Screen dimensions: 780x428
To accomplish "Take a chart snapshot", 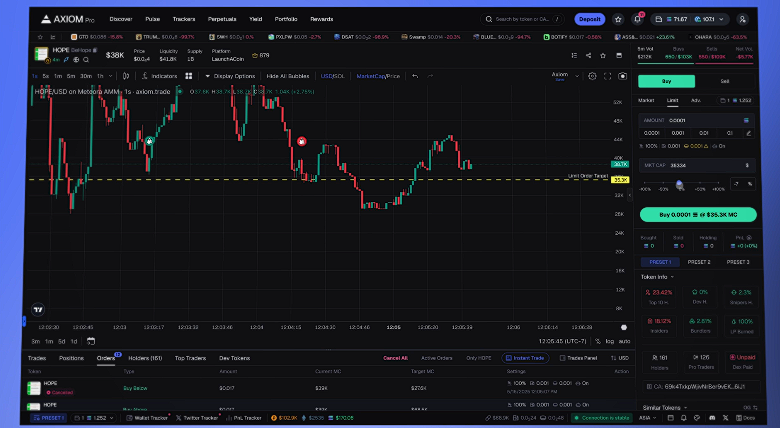I will coord(622,76).
